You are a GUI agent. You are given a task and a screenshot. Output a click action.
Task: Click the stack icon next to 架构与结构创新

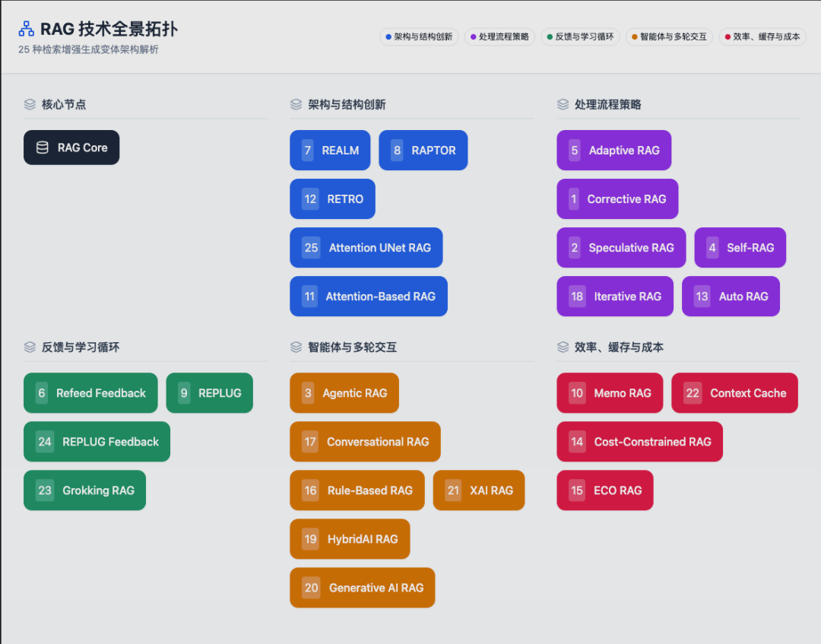click(296, 104)
